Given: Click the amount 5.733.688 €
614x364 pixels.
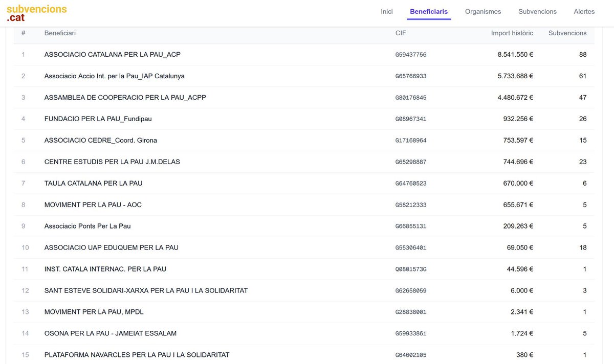Looking at the screenshot, I should (x=515, y=76).
